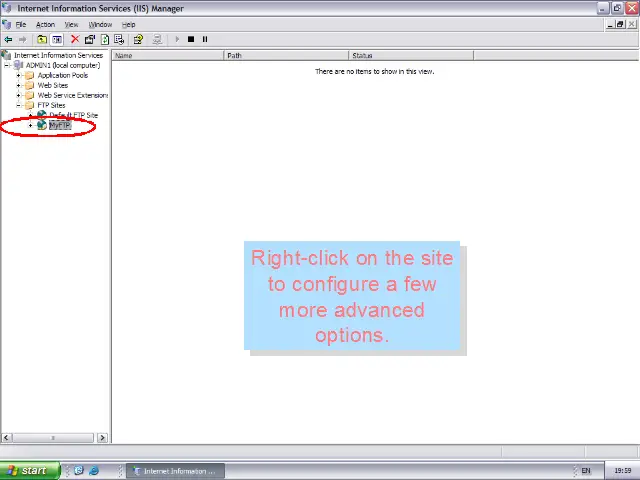This screenshot has height=480, width=640.
Task: Sort by the Path column header
Action: click(286, 56)
